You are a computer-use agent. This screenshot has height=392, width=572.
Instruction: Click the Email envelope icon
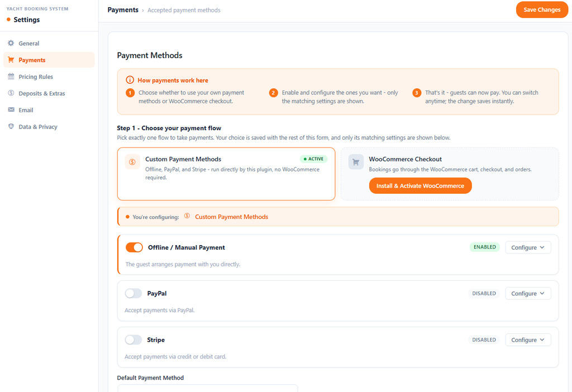coord(11,110)
